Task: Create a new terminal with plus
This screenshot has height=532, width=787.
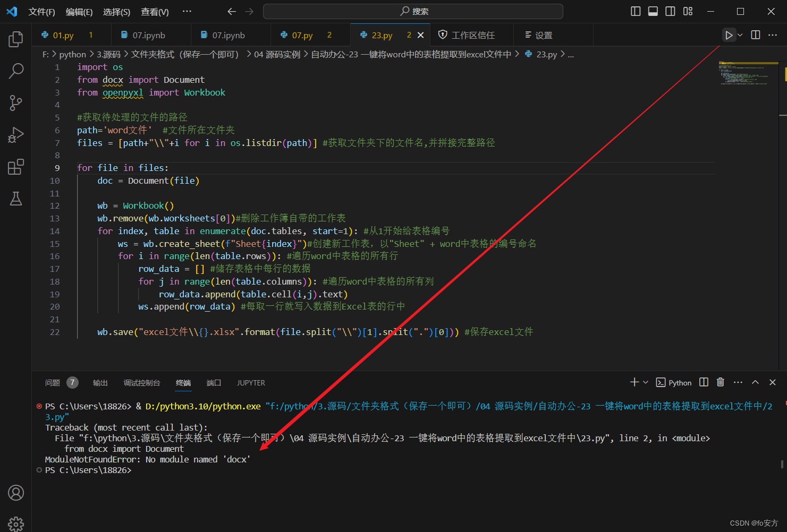Action: [x=634, y=382]
